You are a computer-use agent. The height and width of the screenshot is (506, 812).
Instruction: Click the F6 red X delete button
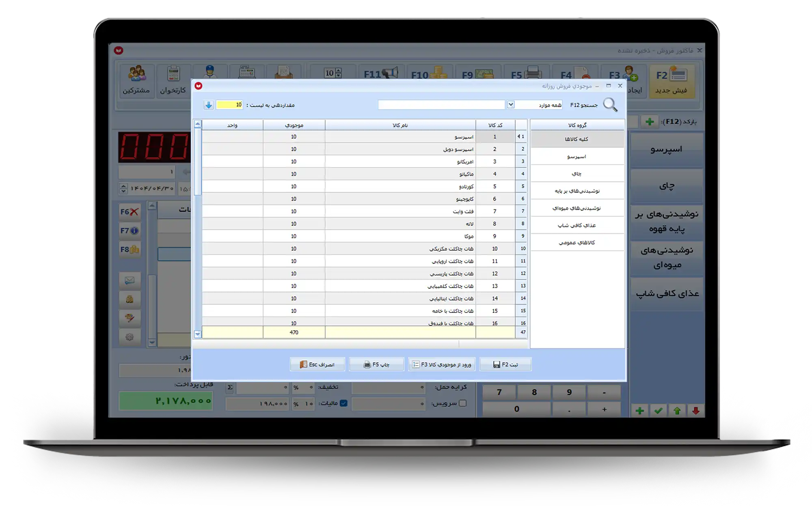tap(130, 212)
